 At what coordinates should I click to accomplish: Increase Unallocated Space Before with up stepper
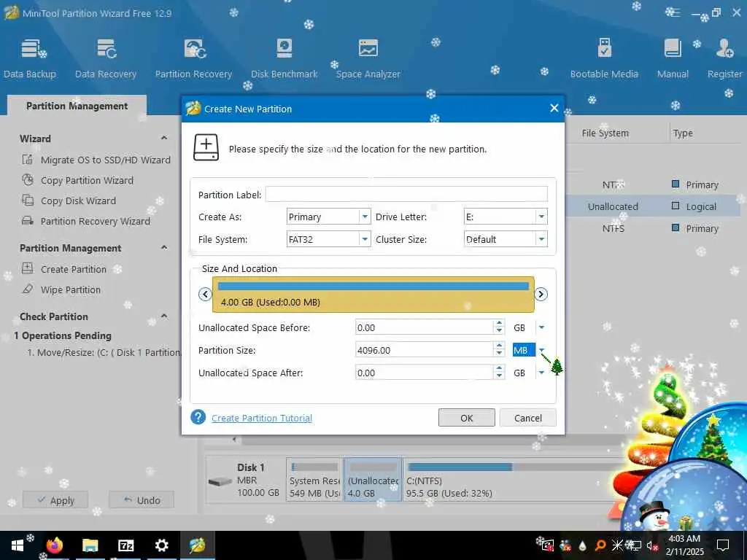click(499, 323)
